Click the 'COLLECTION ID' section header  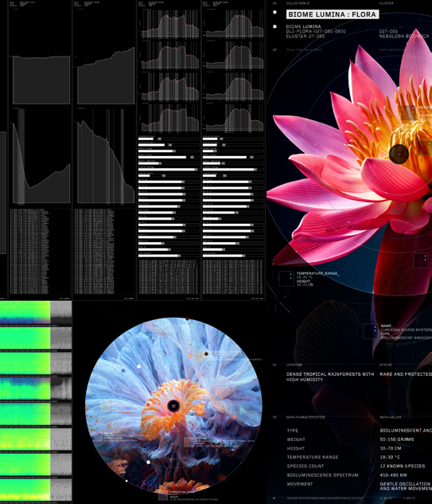pos(298,3)
